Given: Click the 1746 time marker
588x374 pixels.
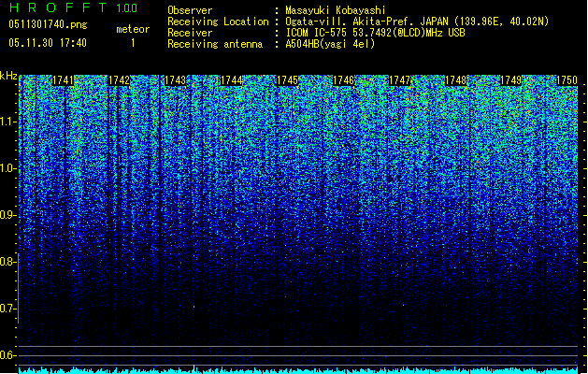Looking at the screenshot, I should [x=343, y=80].
